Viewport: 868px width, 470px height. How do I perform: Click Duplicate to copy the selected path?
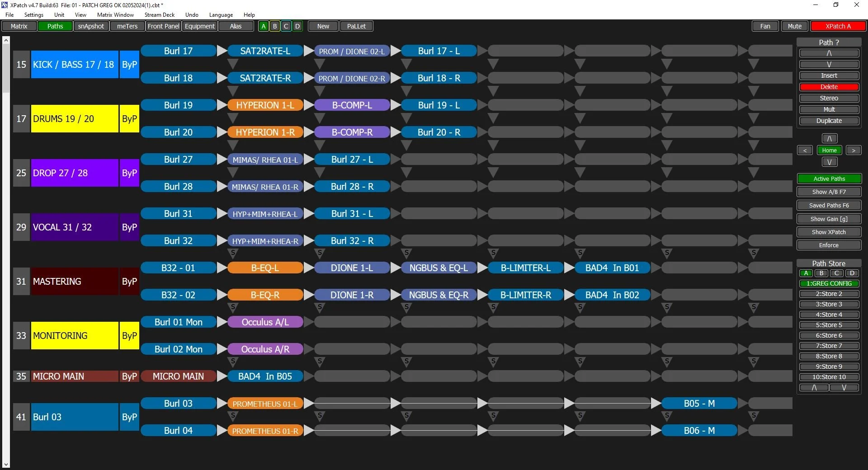[829, 121]
